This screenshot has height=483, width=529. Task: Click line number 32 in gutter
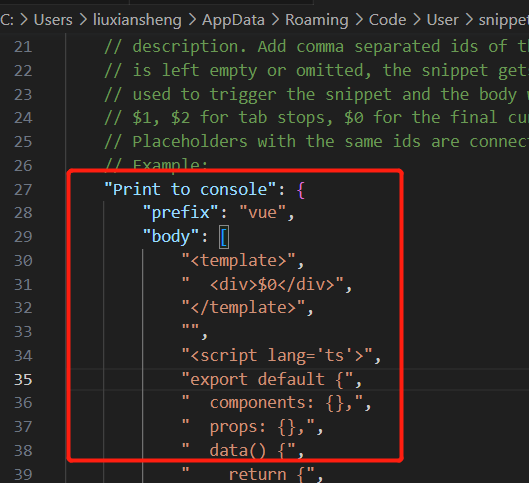click(x=23, y=308)
